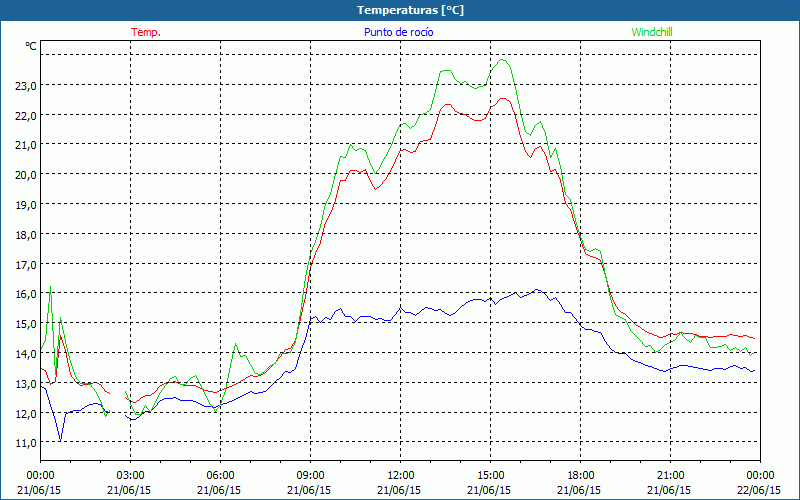Click the 14,0 y-axis value
Screen dimensions: 800x500
tap(26, 354)
